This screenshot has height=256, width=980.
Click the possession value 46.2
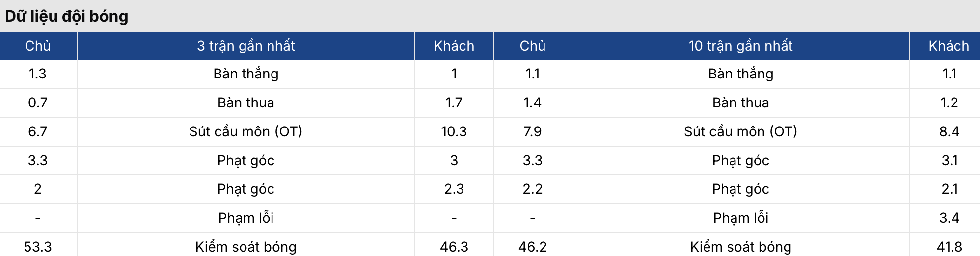(x=532, y=246)
